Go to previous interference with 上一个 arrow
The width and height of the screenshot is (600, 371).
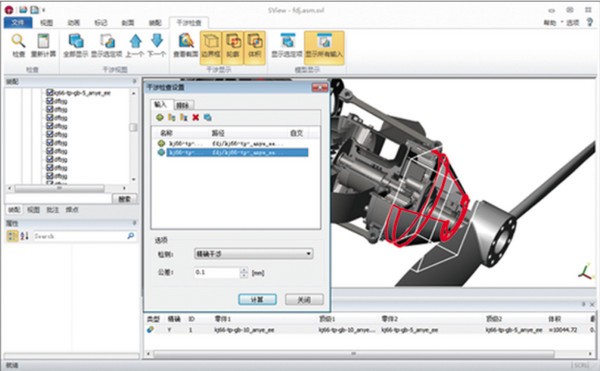135,41
